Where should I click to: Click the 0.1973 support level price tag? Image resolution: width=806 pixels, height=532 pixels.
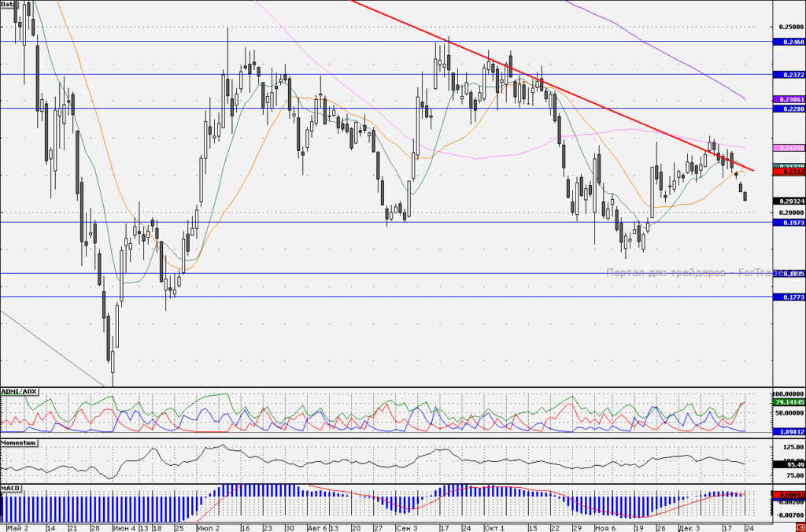[789, 223]
